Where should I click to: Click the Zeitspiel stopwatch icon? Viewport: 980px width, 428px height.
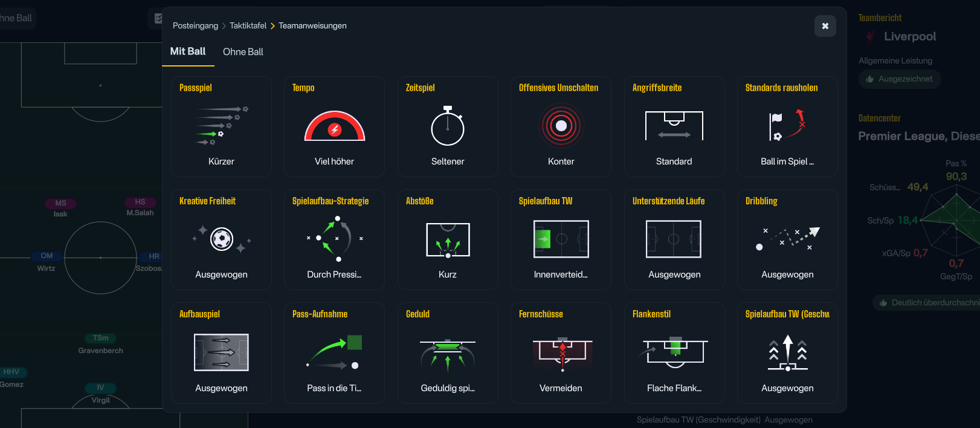pyautogui.click(x=448, y=126)
